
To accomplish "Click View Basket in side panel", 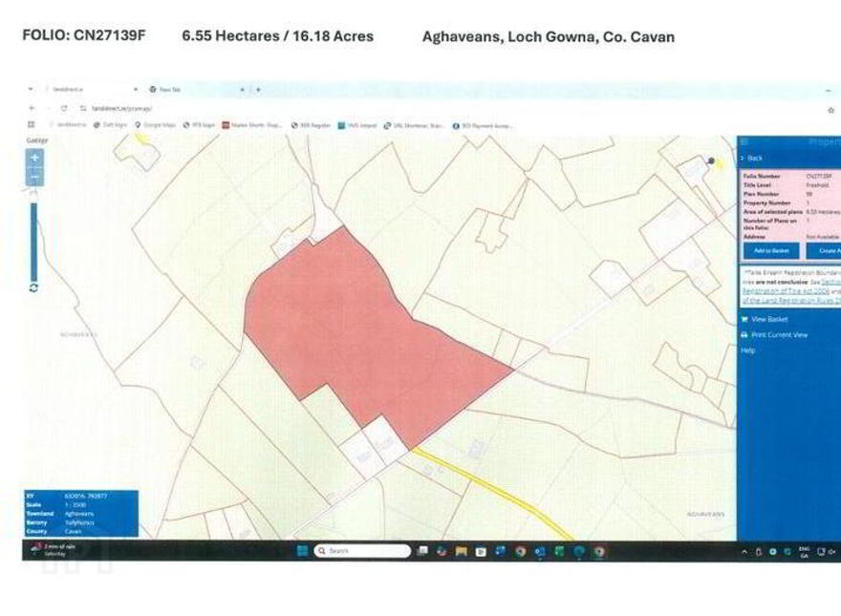I will click(x=765, y=320).
